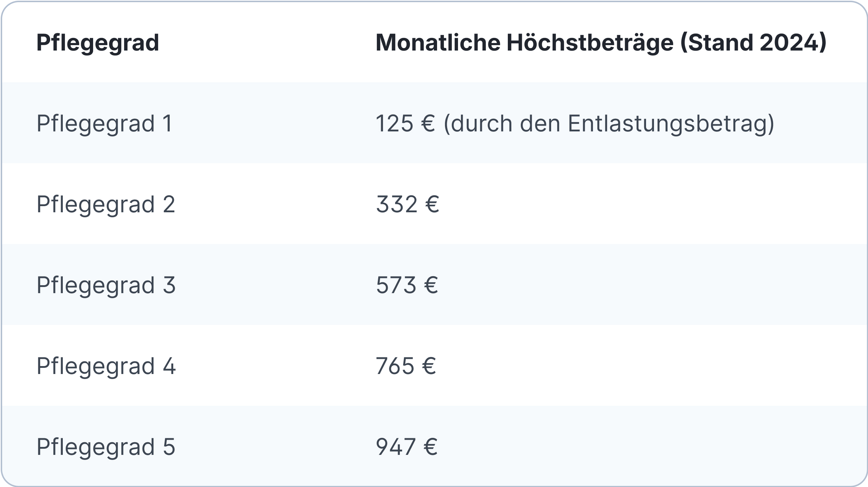Select the Monatliche Höchstbeträge column header
This screenshot has width=868, height=487.
tap(601, 43)
